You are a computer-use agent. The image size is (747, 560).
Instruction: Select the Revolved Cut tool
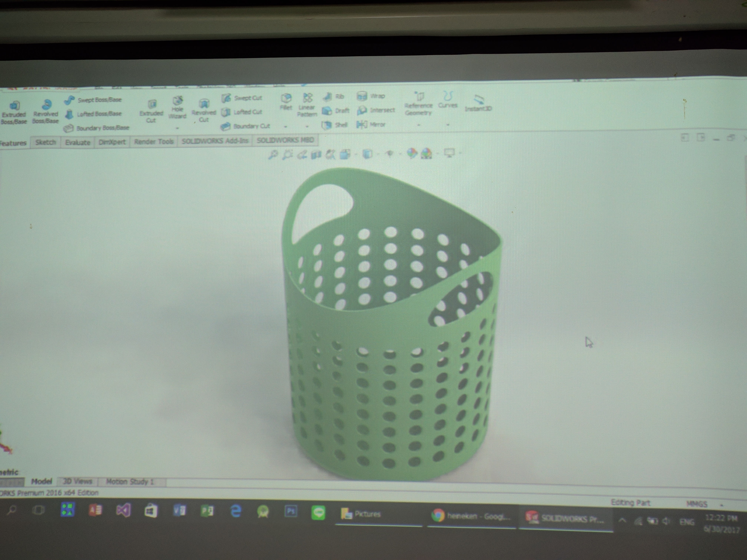click(x=204, y=111)
